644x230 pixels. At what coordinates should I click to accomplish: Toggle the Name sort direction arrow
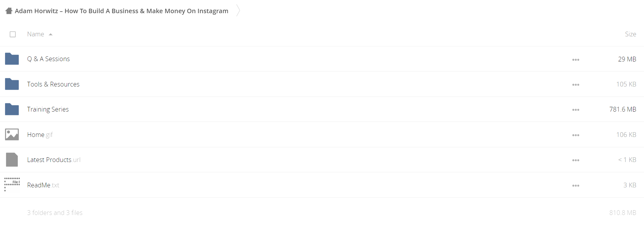click(50, 34)
